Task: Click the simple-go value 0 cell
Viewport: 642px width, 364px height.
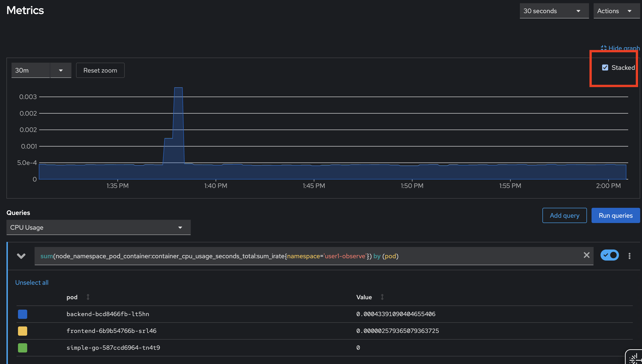Action: click(358, 347)
